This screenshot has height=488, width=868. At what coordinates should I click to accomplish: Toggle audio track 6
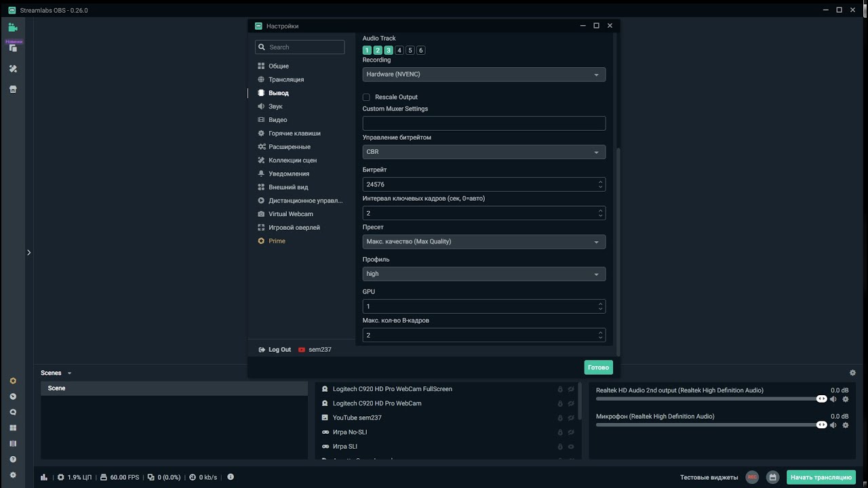421,50
